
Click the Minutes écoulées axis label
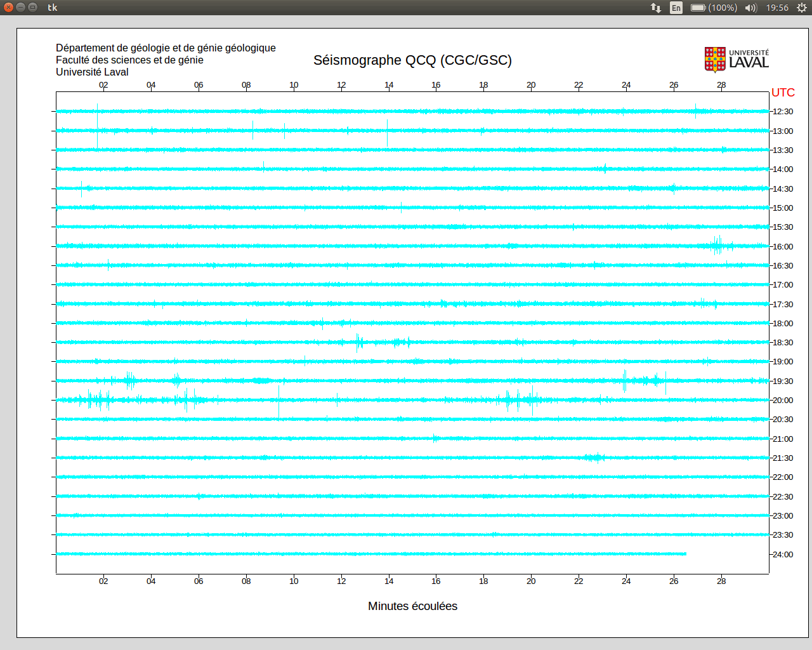(x=412, y=606)
